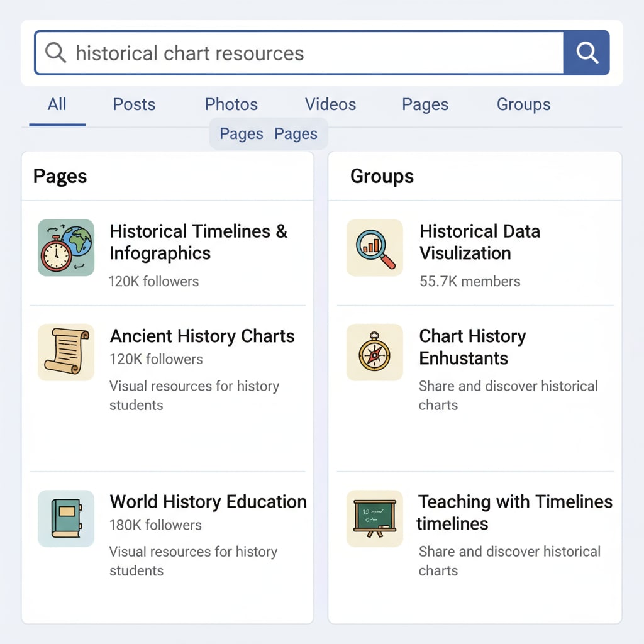
Task: Click the parchment scroll icon
Action: 66,352
